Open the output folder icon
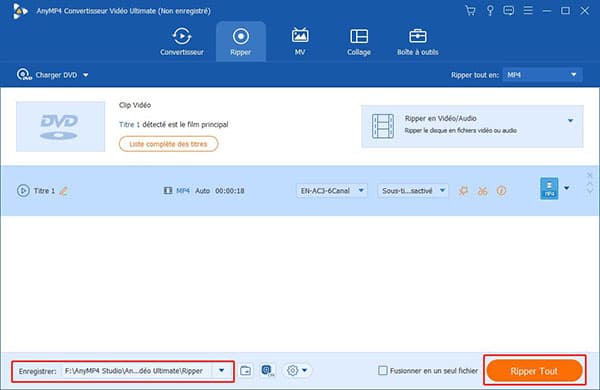The image size is (600, 390). click(246, 370)
